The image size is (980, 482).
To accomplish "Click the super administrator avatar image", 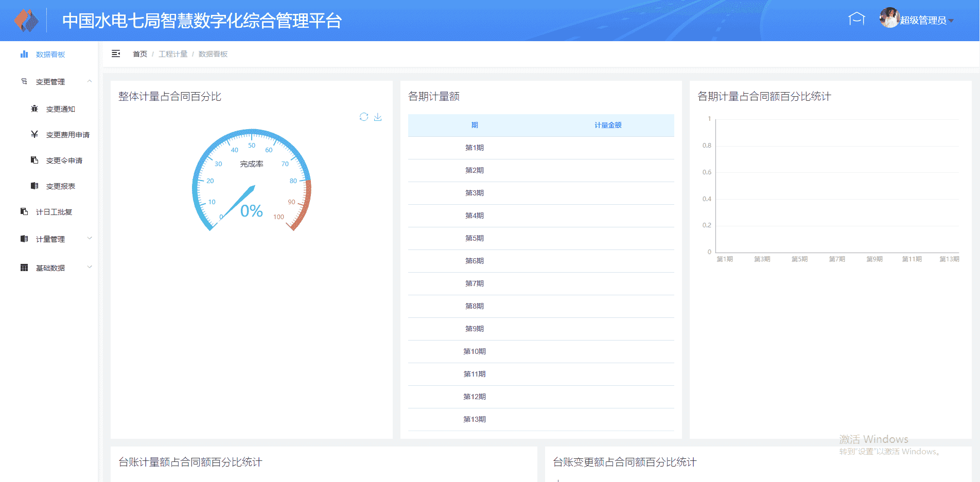I will pos(889,19).
